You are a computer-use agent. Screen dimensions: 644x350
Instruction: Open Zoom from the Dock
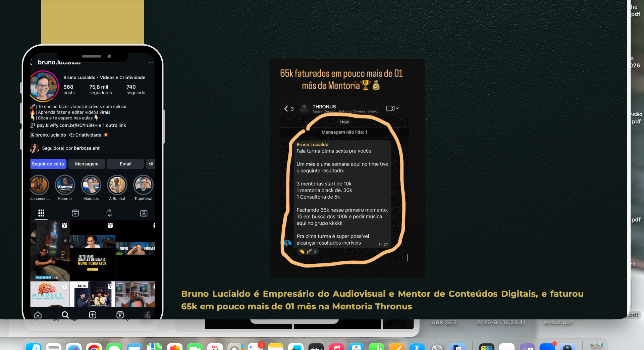click(x=547, y=347)
